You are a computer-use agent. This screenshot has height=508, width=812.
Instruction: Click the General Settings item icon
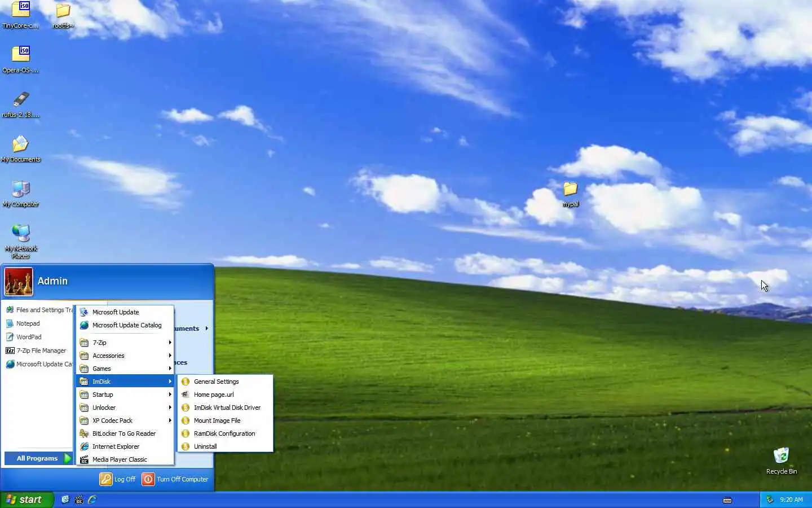[x=186, y=382]
